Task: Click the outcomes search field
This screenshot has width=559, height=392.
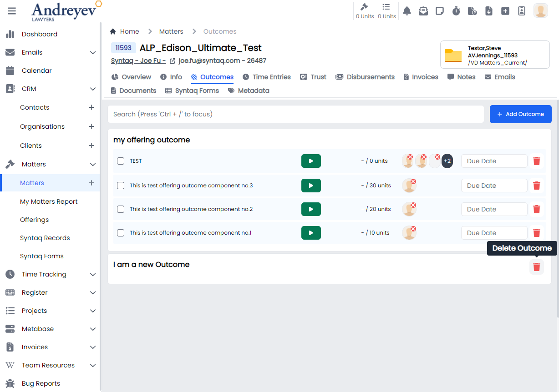Action: coord(295,114)
